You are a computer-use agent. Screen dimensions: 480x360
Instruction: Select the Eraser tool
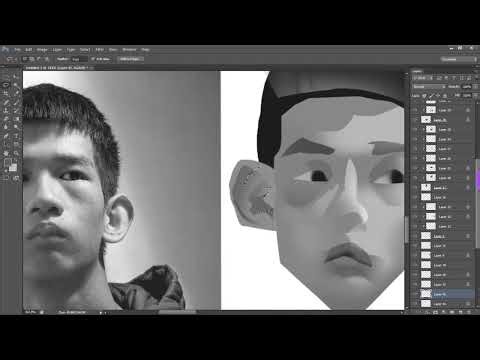[6, 119]
